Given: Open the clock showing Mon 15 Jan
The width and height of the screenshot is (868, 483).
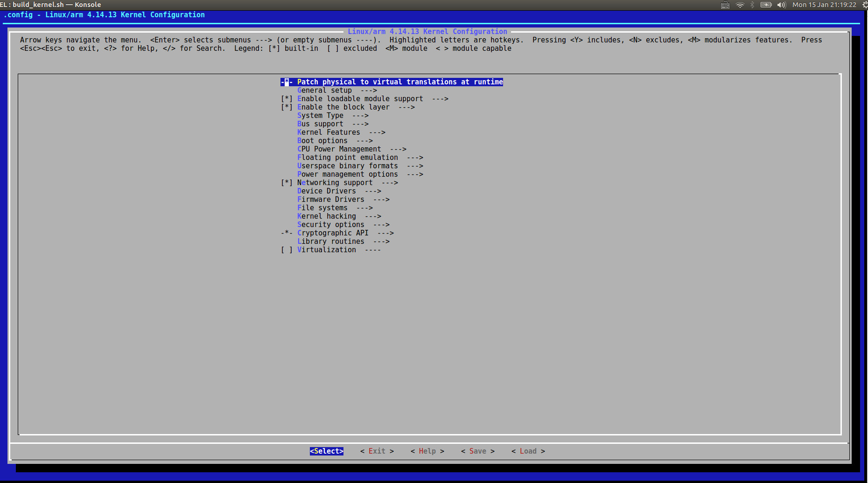Looking at the screenshot, I should 824,5.
